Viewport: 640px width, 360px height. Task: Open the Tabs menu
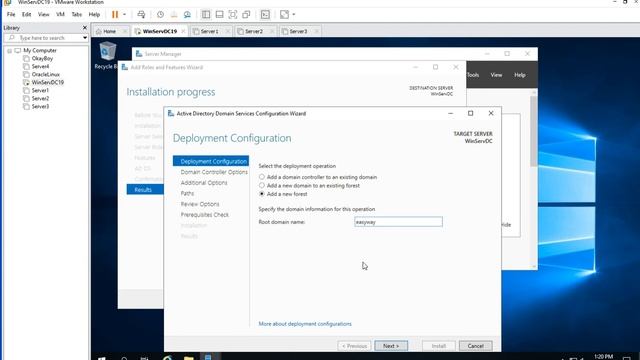77,14
